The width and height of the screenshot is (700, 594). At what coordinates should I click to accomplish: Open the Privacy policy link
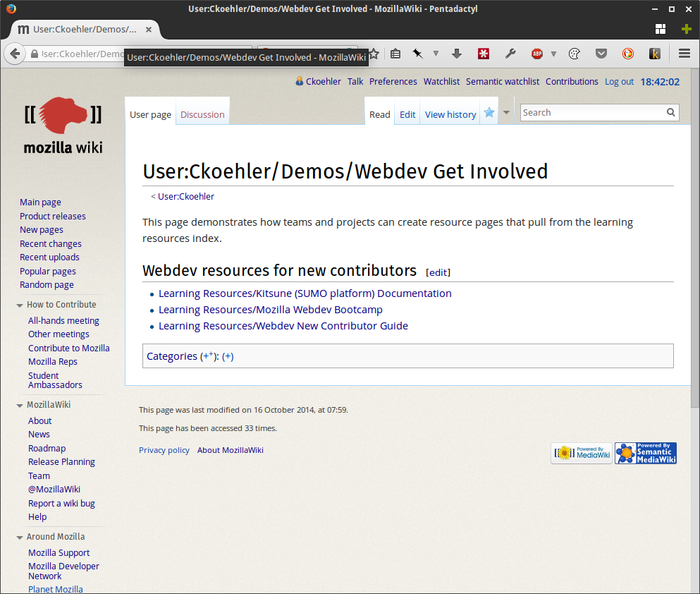164,450
